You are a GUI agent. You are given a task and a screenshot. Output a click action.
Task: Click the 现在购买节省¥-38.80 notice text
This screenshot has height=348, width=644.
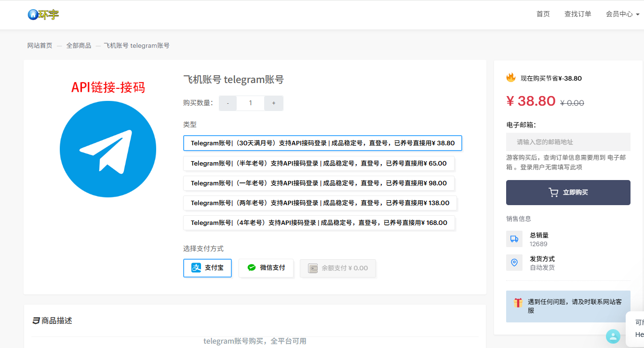pyautogui.click(x=551, y=78)
